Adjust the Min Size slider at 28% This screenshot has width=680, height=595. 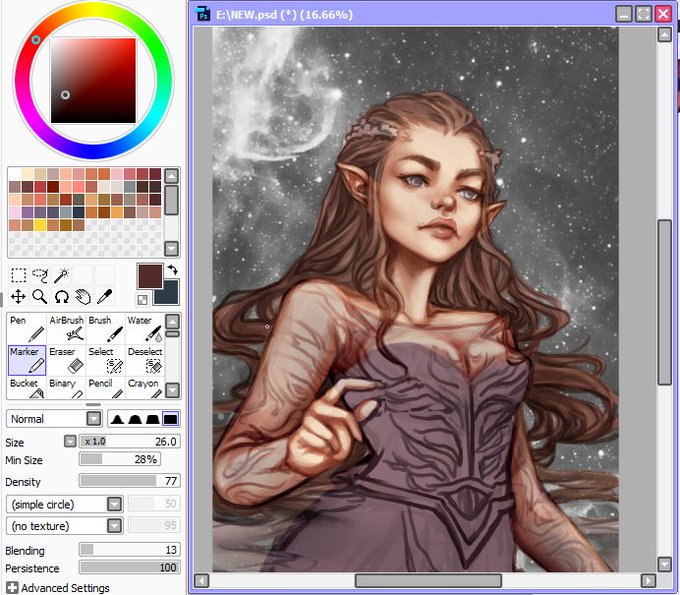120,459
